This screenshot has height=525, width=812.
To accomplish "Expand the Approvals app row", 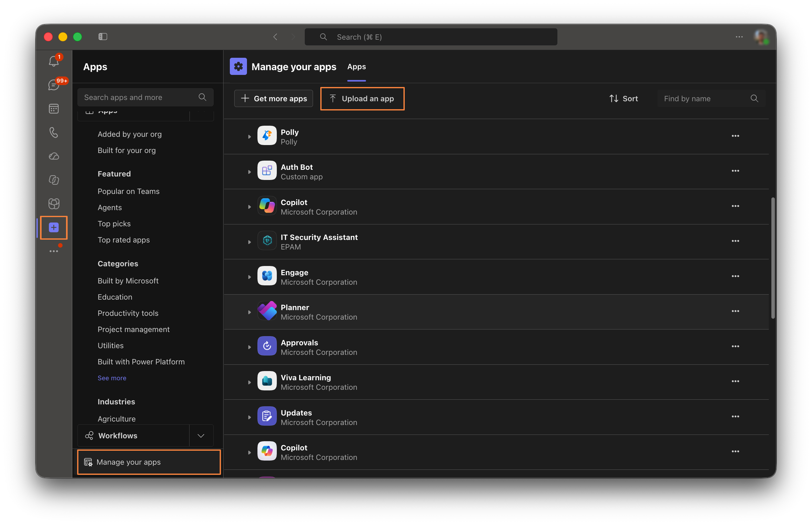I will point(249,347).
